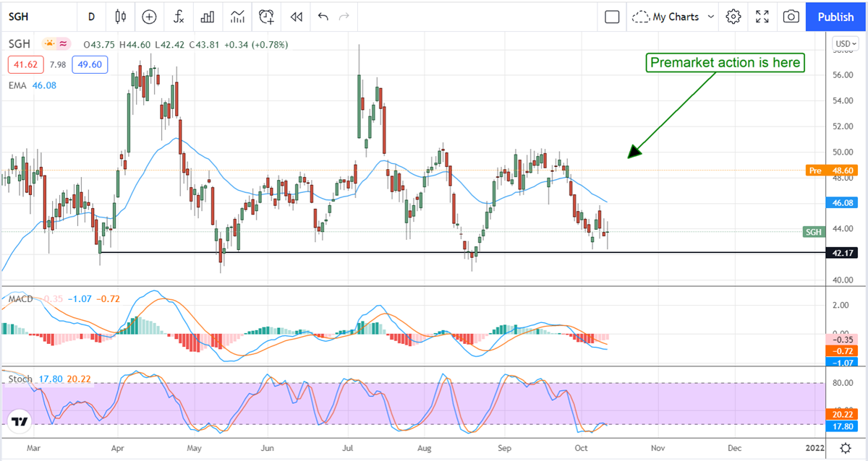Expand the My Charts dropdown arrow
This screenshot has width=868, height=461.
click(711, 16)
